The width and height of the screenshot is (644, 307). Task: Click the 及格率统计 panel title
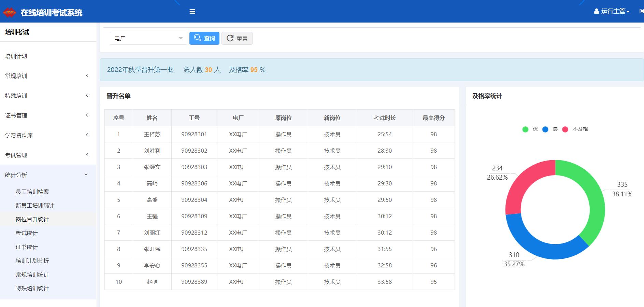pos(487,96)
